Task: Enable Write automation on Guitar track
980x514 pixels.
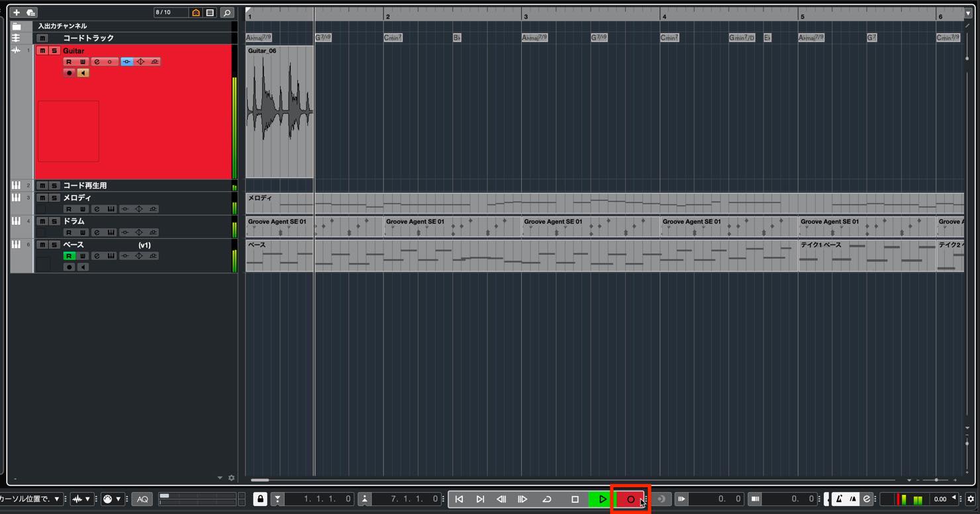Action: click(82, 62)
